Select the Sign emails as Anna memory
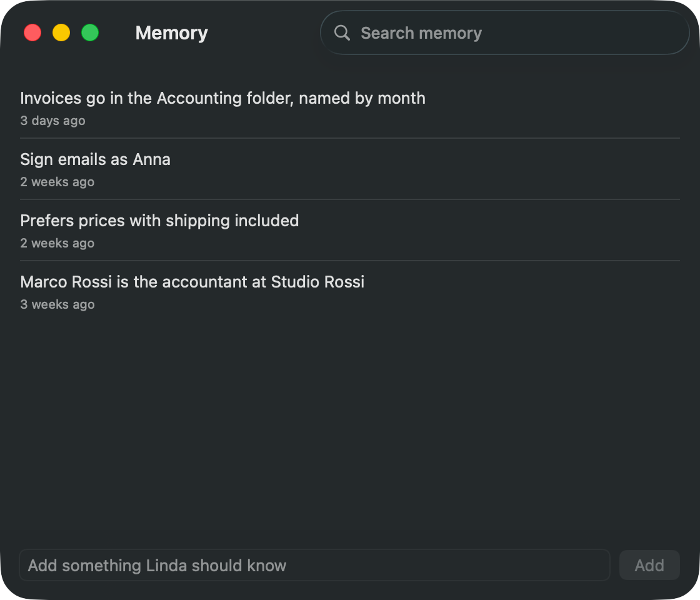Screen dimensions: 700x600 pos(350,169)
